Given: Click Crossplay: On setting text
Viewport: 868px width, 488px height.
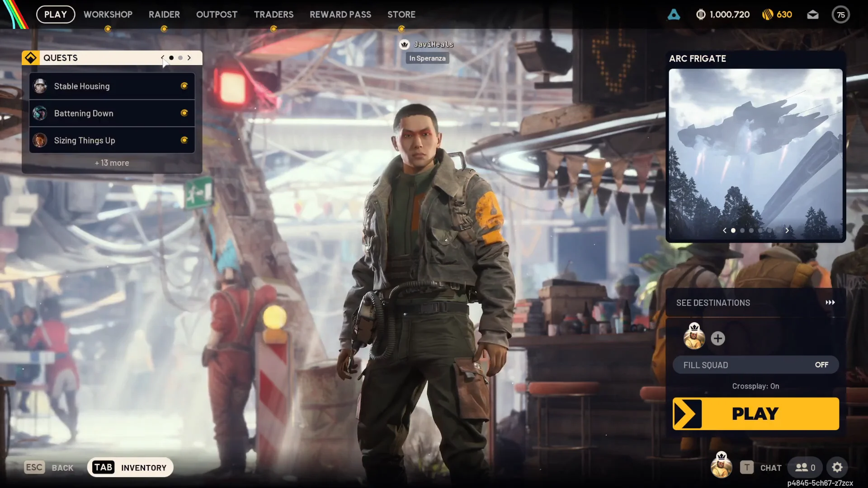Looking at the screenshot, I should click(755, 386).
